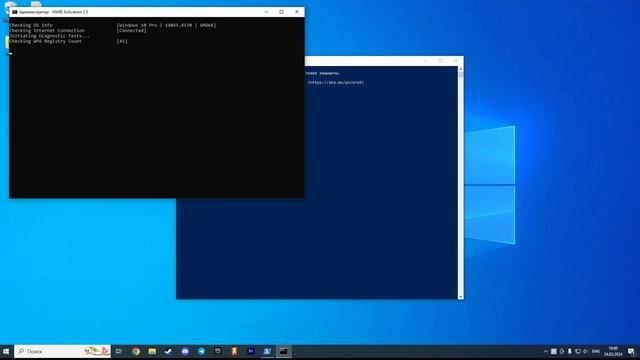The image size is (640, 360).
Task: Minimize the PowerShell window behind
Action: (x=425, y=61)
